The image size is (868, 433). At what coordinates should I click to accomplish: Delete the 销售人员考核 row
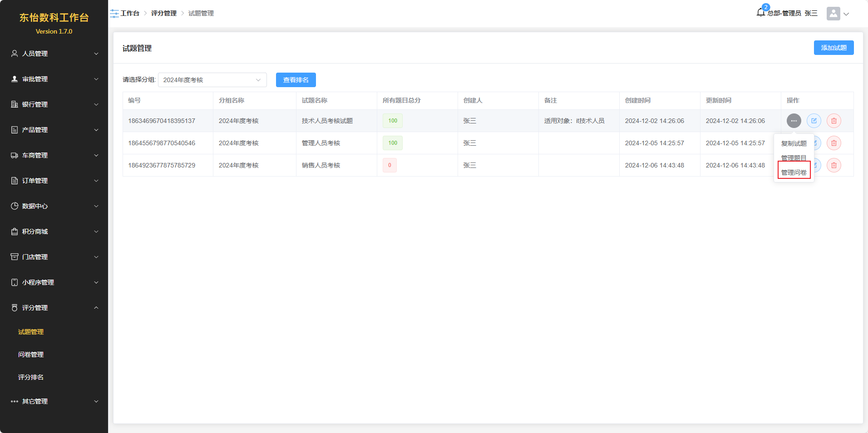click(x=833, y=165)
